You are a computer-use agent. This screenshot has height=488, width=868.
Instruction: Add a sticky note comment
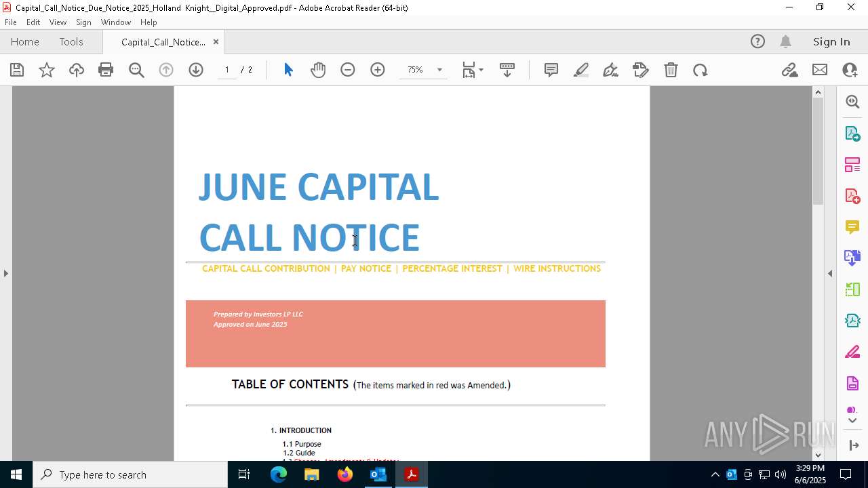[x=551, y=70]
